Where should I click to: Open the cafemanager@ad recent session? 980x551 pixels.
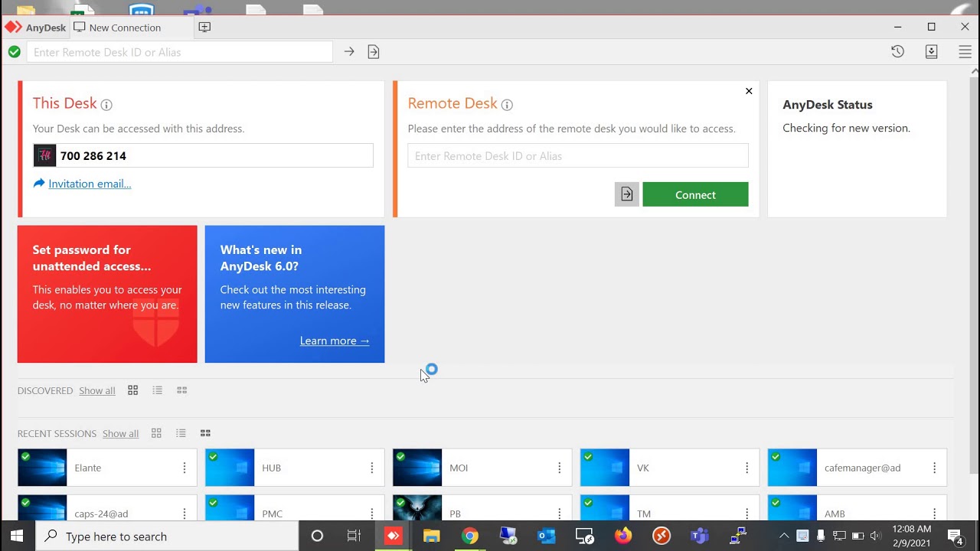point(857,468)
